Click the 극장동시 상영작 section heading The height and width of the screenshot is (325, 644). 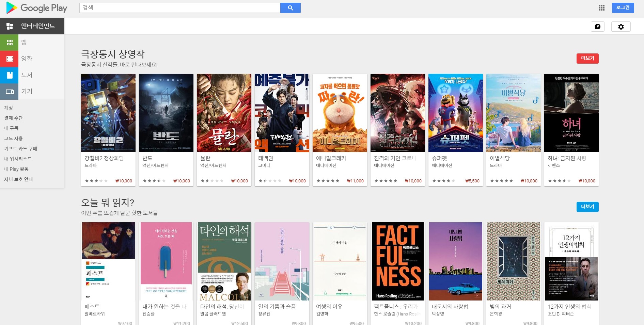(x=113, y=54)
